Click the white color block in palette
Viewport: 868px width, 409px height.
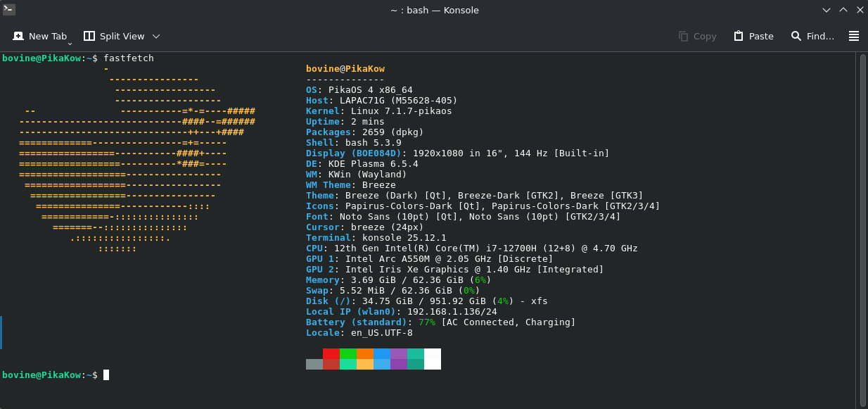pyautogui.click(x=433, y=359)
